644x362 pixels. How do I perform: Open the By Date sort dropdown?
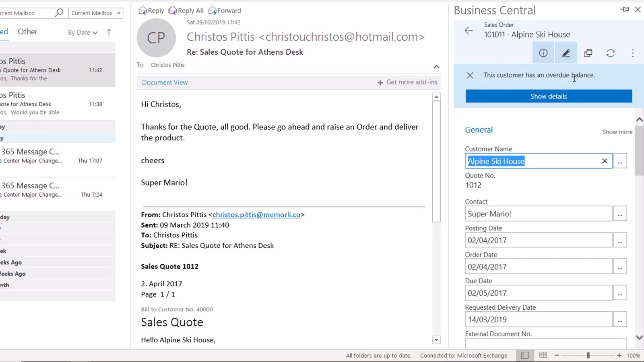83,33
